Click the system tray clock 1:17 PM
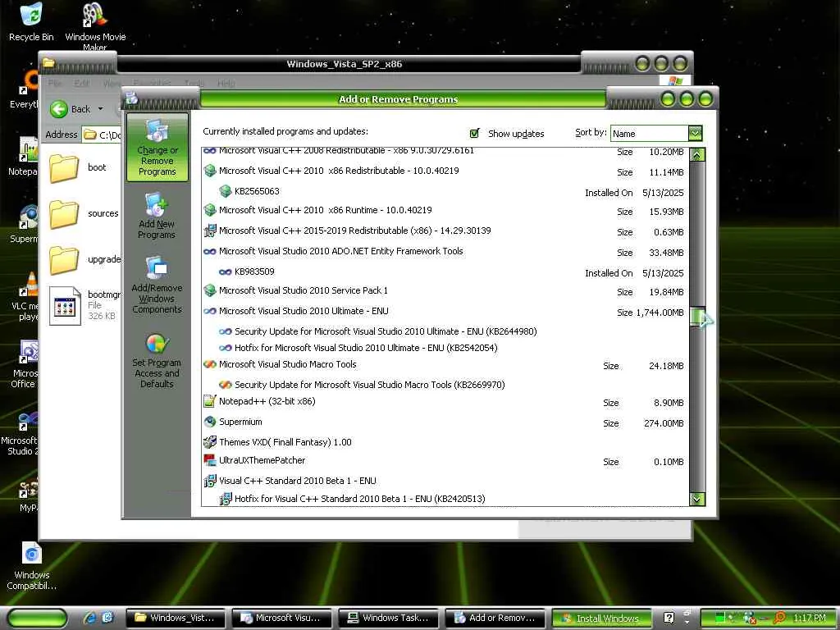Screen dimensions: 840x630 [810, 619]
